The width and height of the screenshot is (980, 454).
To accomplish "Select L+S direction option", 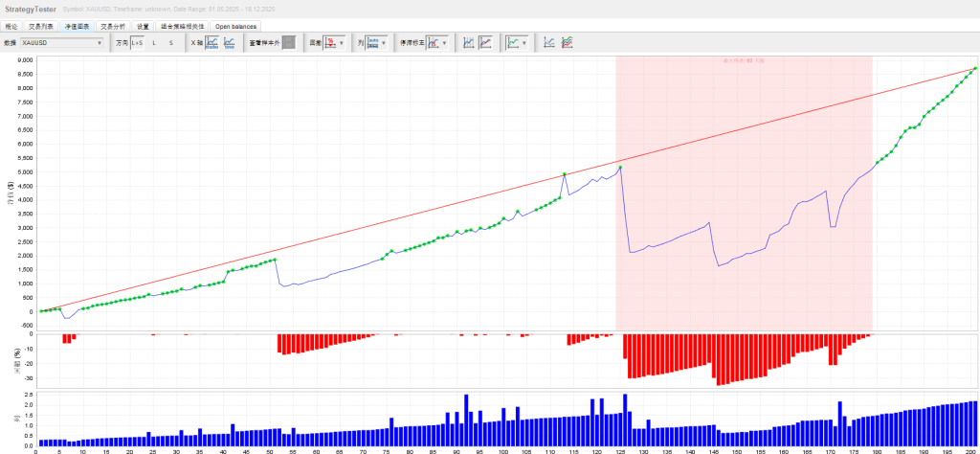I will pos(136,43).
